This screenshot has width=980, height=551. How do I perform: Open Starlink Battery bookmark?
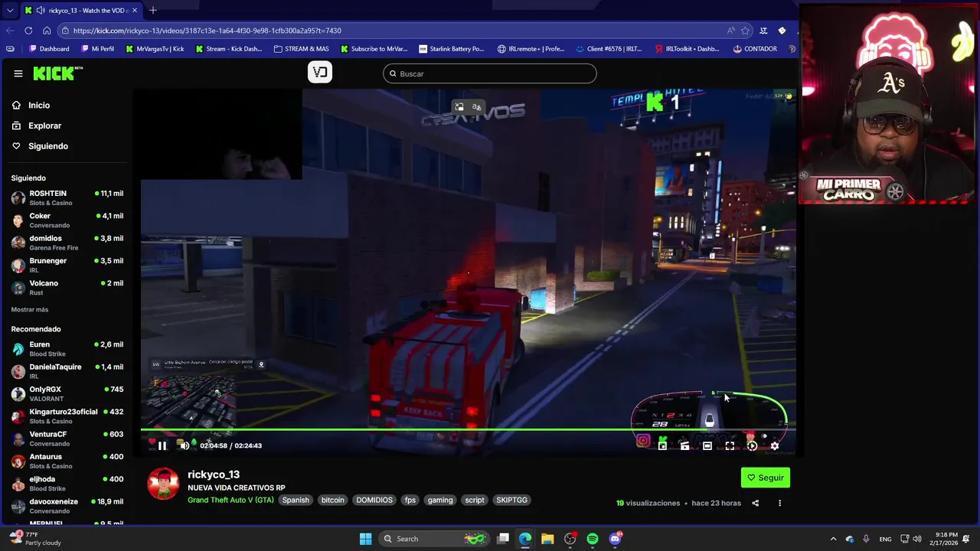click(x=451, y=49)
